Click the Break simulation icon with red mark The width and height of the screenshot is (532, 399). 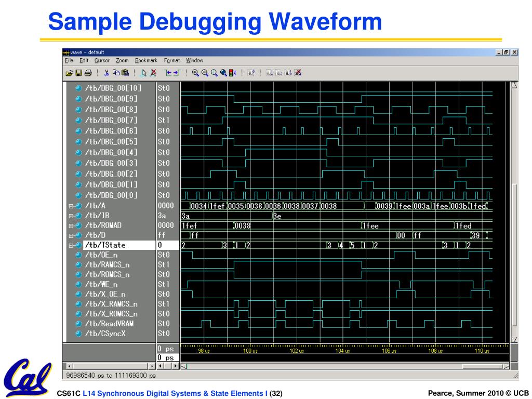point(298,73)
